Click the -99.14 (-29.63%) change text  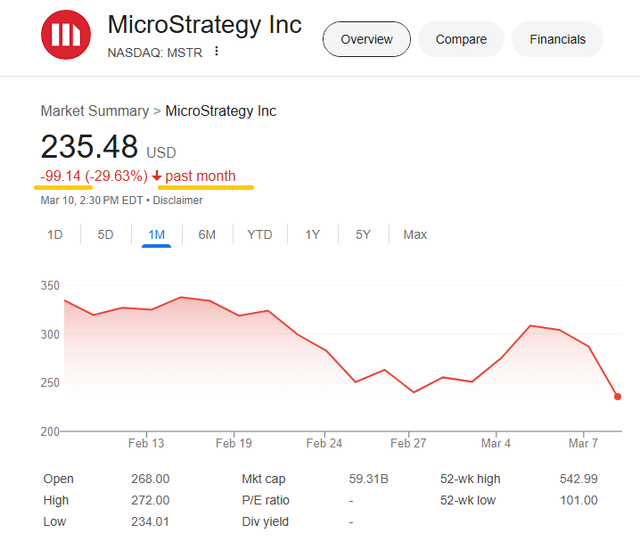(x=94, y=176)
